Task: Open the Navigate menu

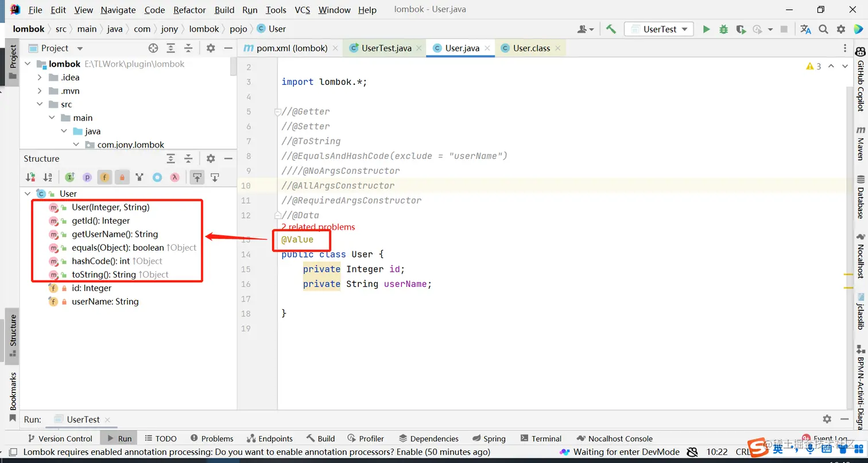Action: click(x=118, y=10)
